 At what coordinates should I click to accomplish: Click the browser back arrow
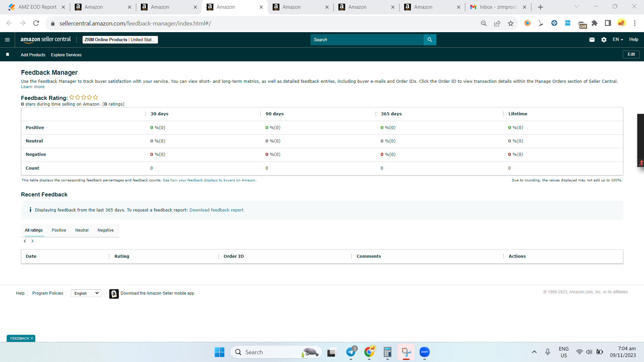click(9, 23)
